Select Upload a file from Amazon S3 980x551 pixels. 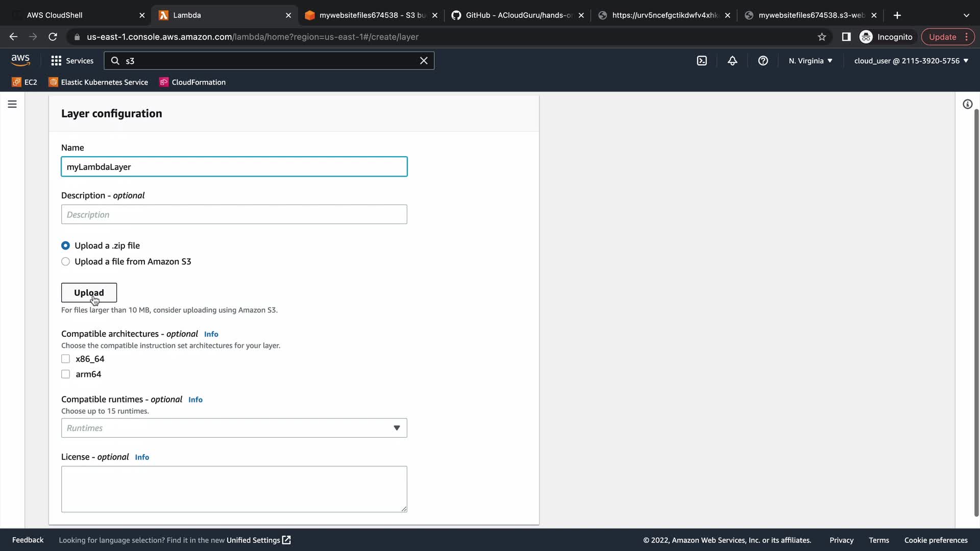[65, 262]
